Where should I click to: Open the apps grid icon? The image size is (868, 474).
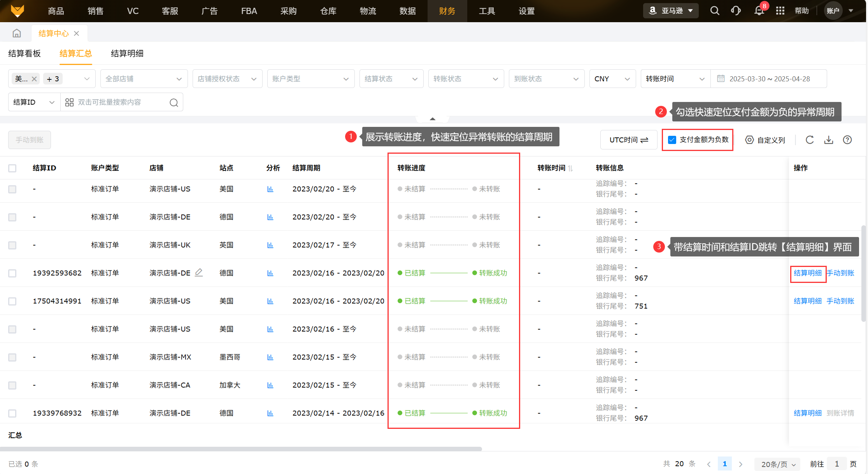pyautogui.click(x=780, y=11)
